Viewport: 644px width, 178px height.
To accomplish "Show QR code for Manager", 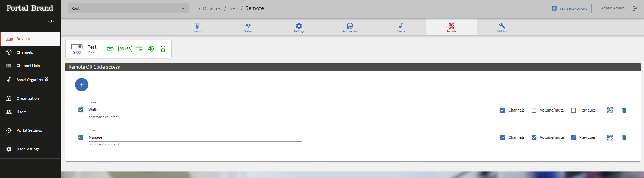I will [x=610, y=137].
